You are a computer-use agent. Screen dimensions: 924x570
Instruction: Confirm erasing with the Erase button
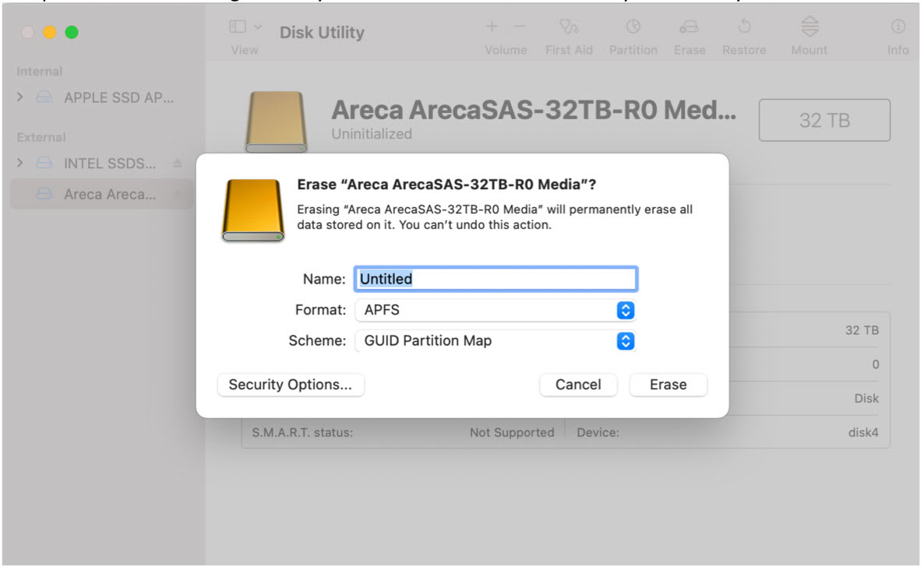668,384
